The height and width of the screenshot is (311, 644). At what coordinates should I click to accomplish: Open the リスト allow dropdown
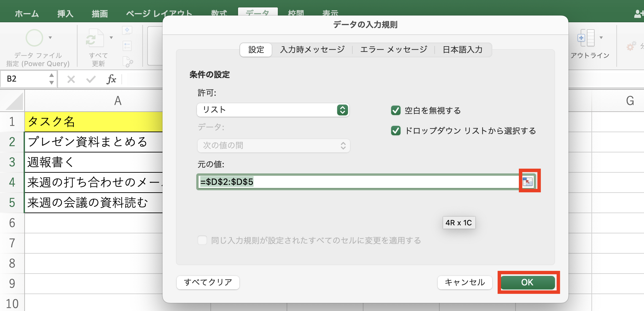342,110
